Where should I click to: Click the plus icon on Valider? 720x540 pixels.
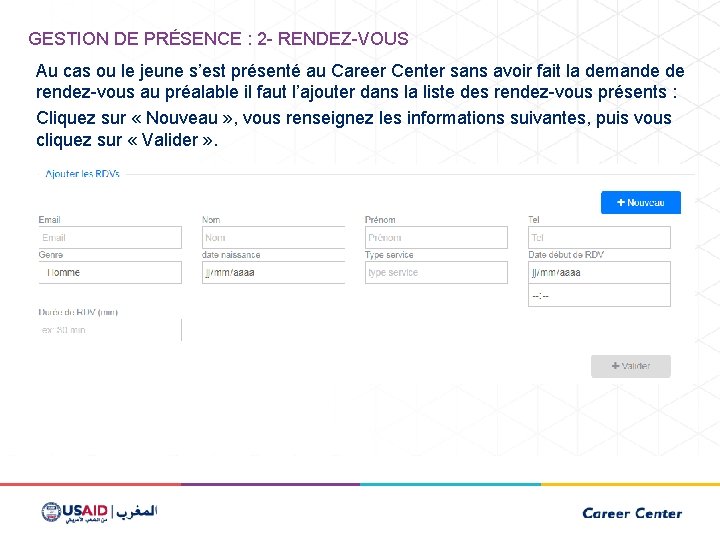tap(615, 366)
